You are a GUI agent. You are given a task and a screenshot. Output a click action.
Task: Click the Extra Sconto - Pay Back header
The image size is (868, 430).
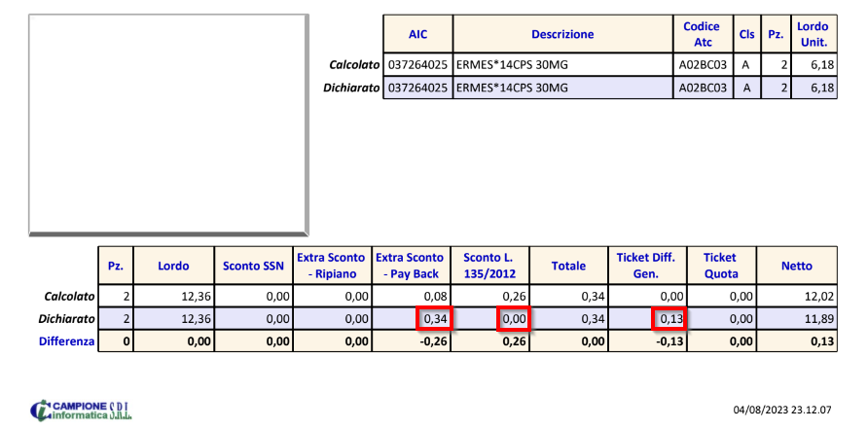pyautogui.click(x=411, y=265)
